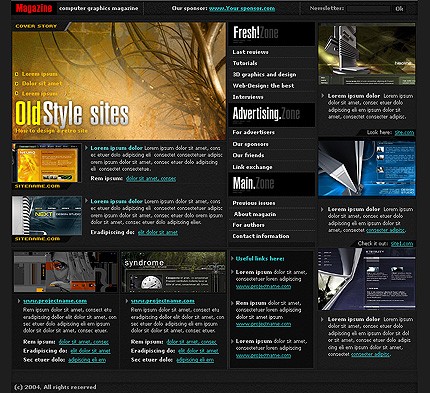Image resolution: width=430 pixels, height=393 pixels.
Task: Open the syndrome website thumbnail
Action: 173,272
